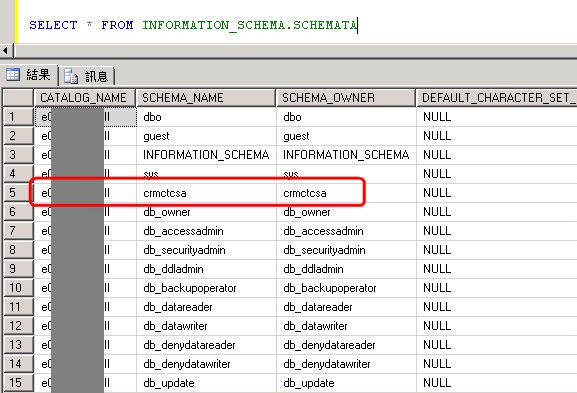Click 'INFORMATION_SCHEMA' in SCHEMA_NAME column
The height and width of the screenshot is (393, 577).
206,155
